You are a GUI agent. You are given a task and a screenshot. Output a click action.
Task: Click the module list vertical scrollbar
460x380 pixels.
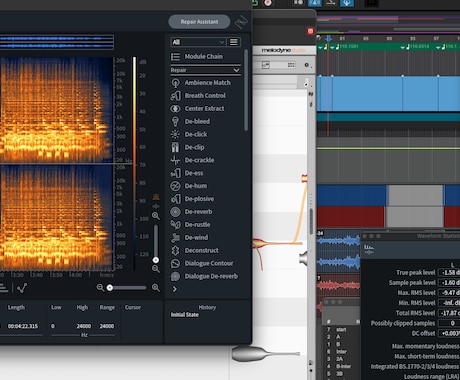coord(246,90)
